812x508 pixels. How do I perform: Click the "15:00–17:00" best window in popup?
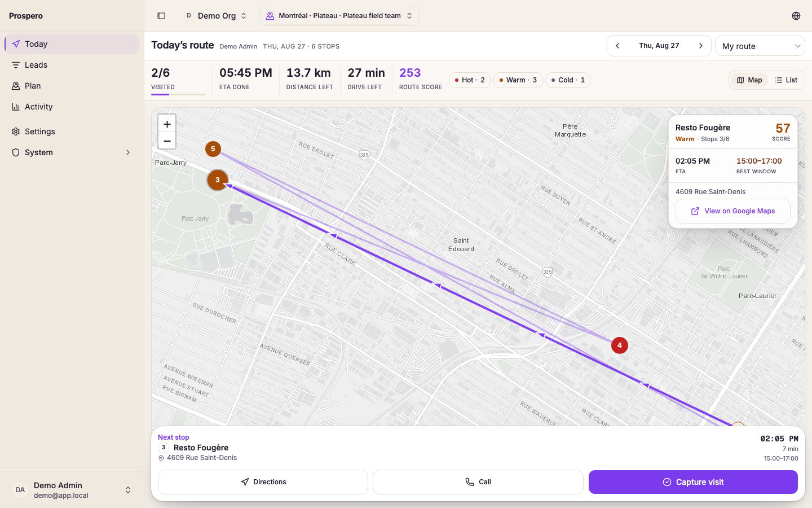pyautogui.click(x=759, y=161)
